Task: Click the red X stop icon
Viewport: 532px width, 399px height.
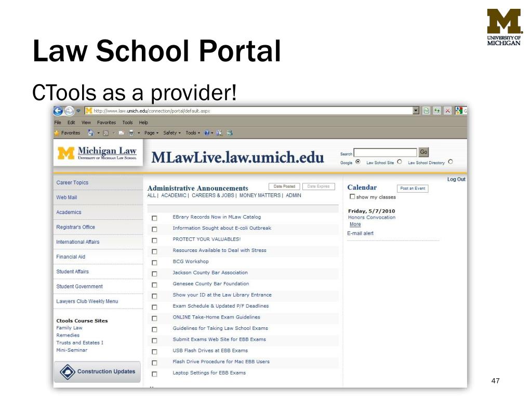Action: tap(448, 111)
